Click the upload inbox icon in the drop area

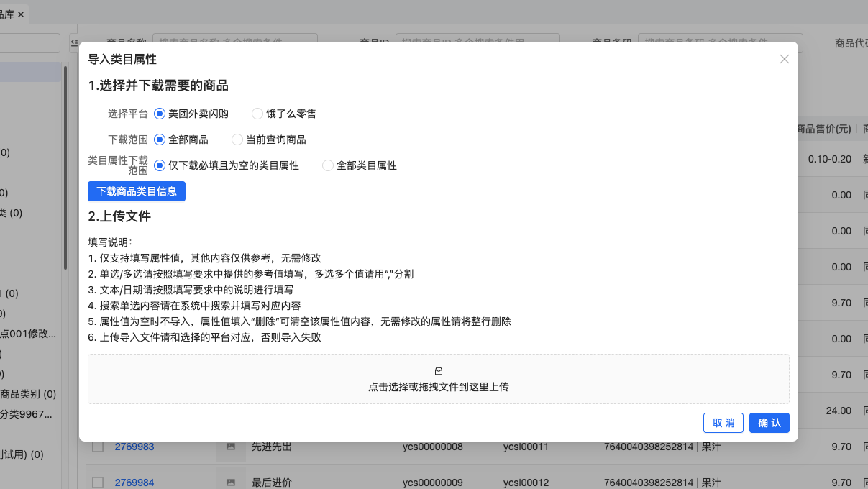439,371
